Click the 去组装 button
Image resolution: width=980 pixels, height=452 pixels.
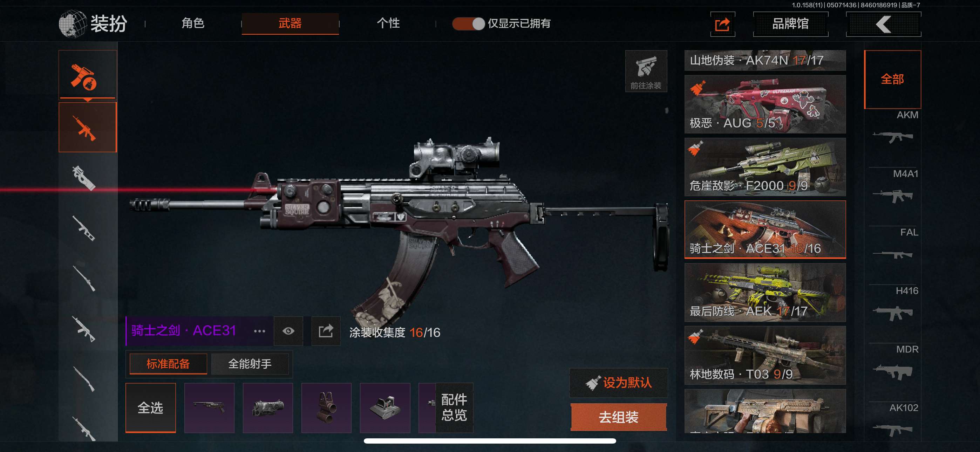(619, 417)
